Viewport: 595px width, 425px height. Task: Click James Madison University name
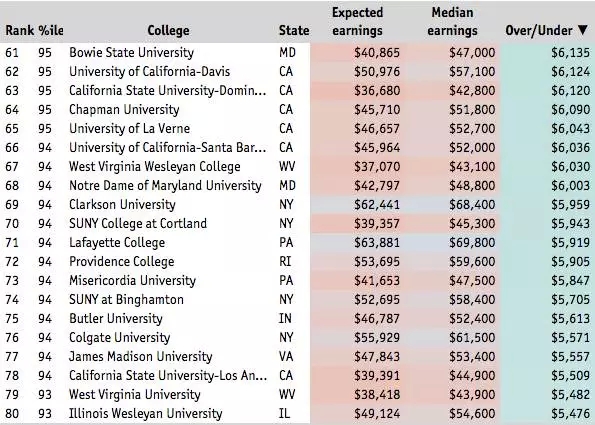coord(140,356)
